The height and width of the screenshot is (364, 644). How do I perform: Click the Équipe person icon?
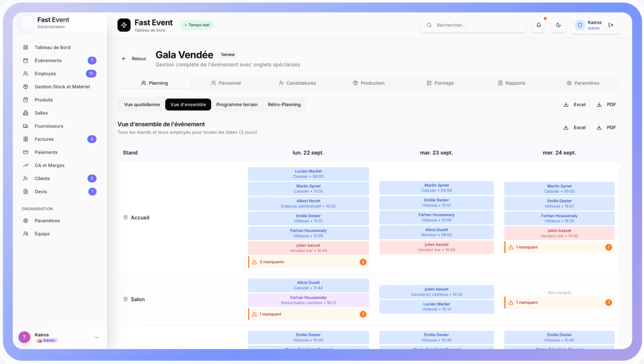coord(26,234)
